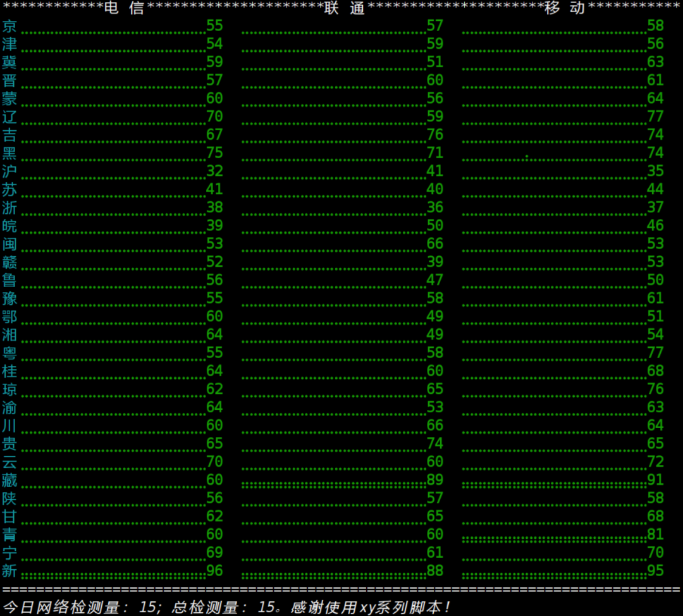The width and height of the screenshot is (683, 616).
Task: Click 移动 value 77 in 辽 row
Action: [x=655, y=116]
